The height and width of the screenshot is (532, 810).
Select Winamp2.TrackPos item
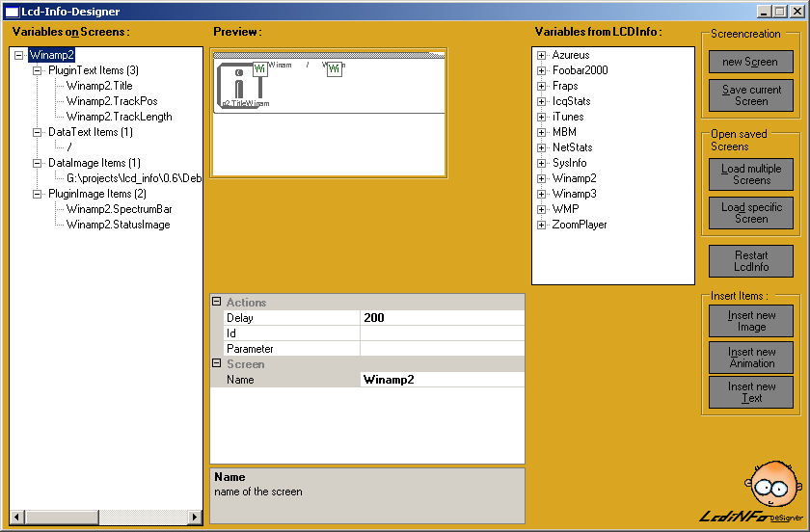[x=112, y=101]
